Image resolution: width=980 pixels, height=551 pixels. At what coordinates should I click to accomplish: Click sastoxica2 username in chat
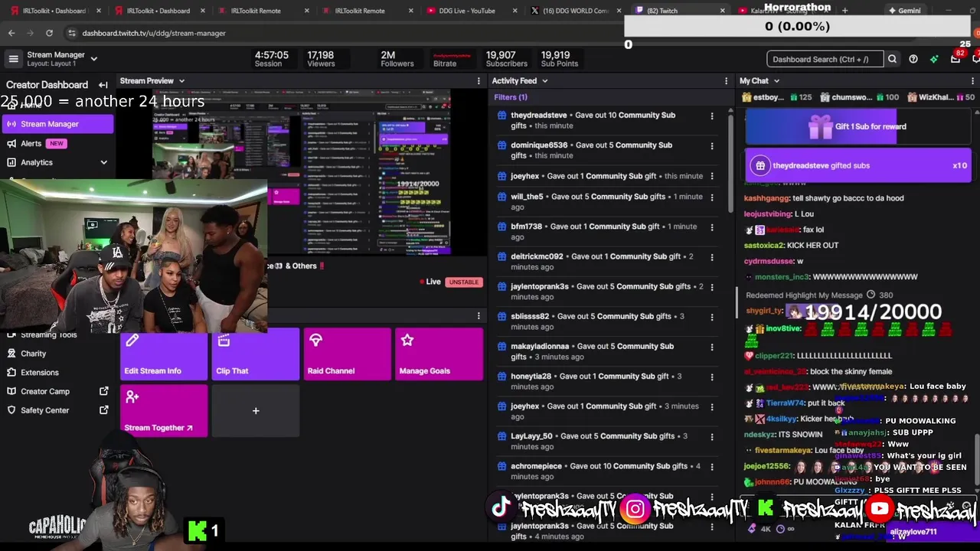pos(764,246)
